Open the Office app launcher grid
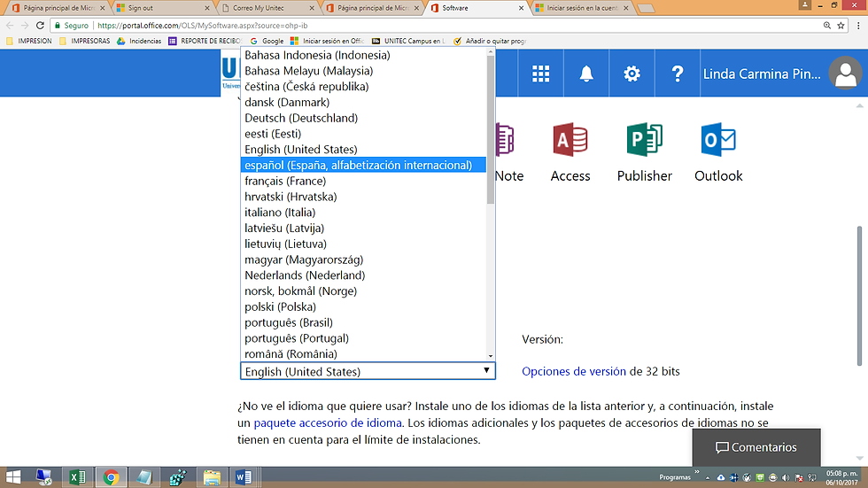Screen dimensions: 868x488 coord(540,74)
